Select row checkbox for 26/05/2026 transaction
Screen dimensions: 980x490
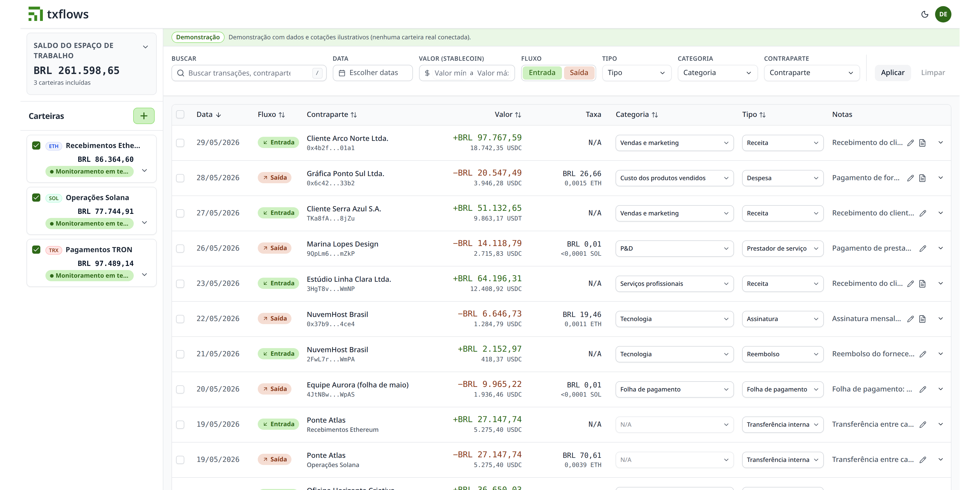pos(180,248)
